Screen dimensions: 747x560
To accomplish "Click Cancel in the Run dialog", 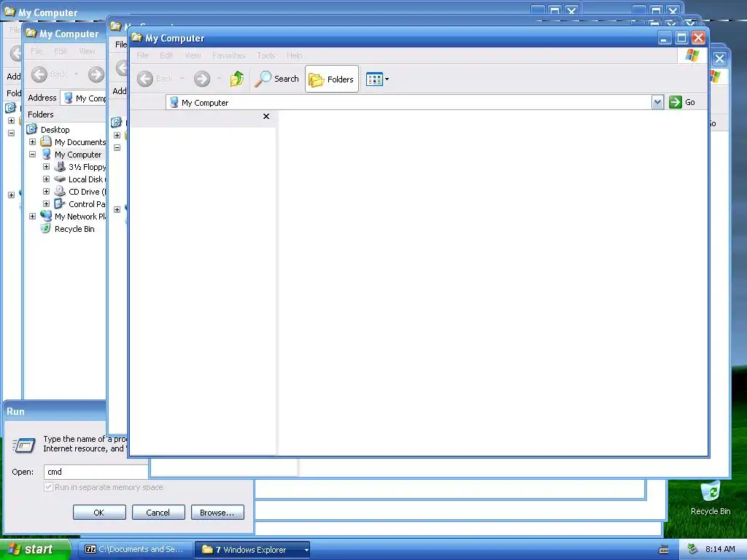I will (158, 513).
